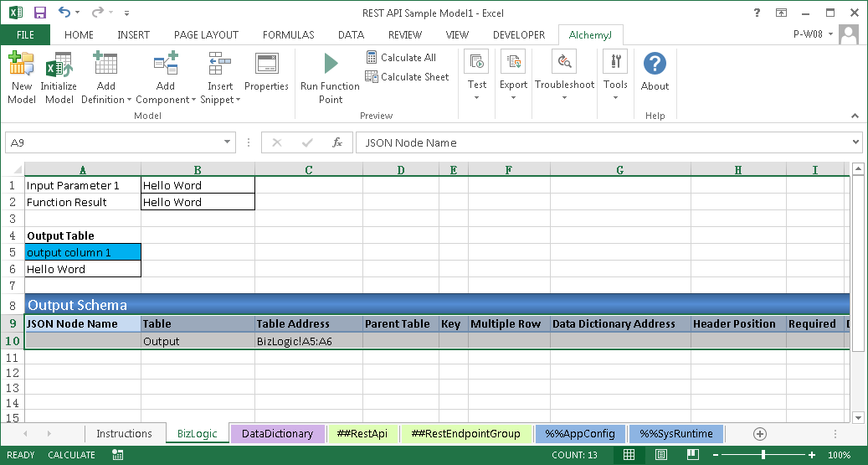
Task: Open the DataDictionary sheet tab
Action: click(x=277, y=433)
